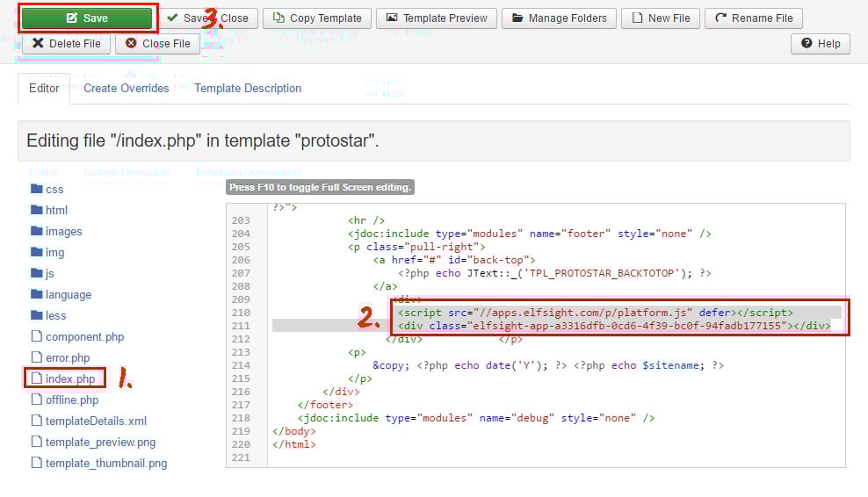Open Manage Folders

coord(559,18)
